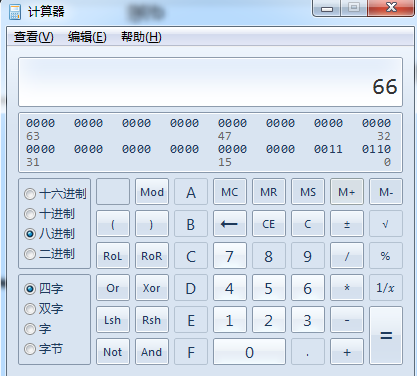Image resolution: width=417 pixels, height=376 pixels.
Task: Open the 查看(V) menu
Action: 34,37
